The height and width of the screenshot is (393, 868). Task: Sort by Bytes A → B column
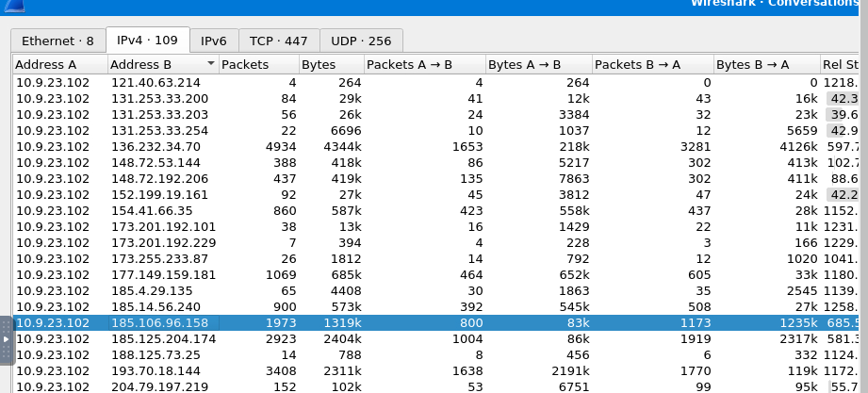point(538,65)
